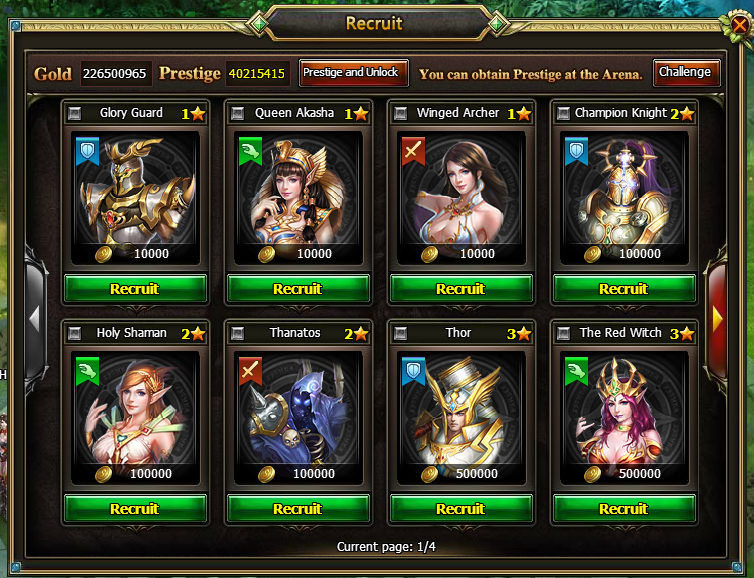754x578 pixels.
Task: Click the red sword icon on Winged Archer
Action: 414,151
